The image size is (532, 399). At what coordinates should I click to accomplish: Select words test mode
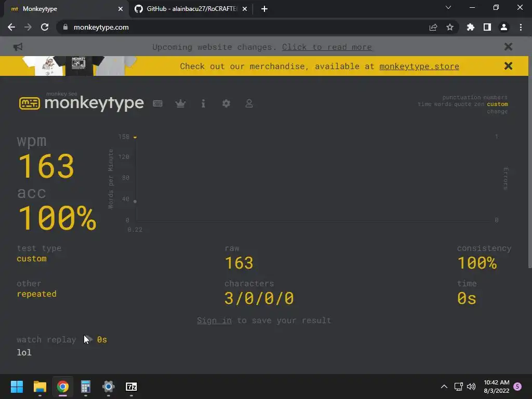(x=443, y=104)
